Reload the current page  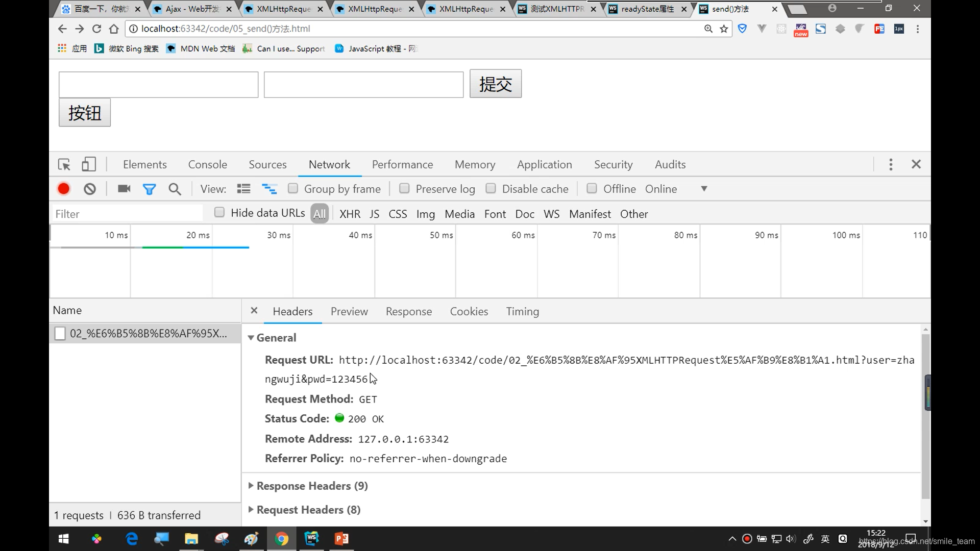[x=96, y=29]
